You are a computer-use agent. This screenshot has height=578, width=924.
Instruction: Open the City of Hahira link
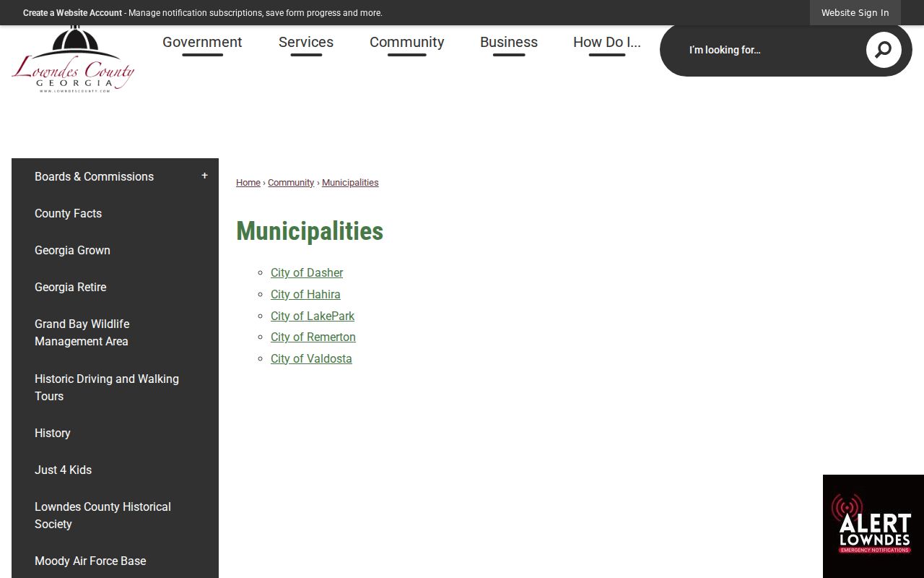[305, 295]
